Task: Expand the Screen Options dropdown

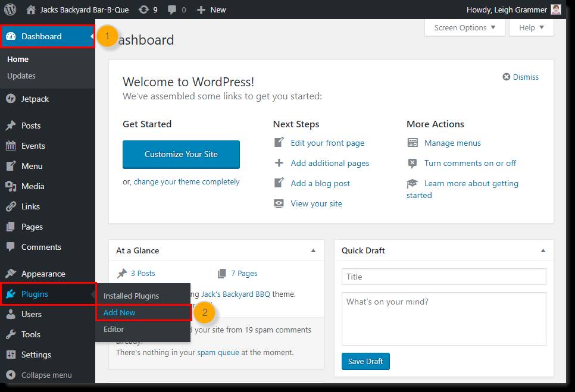Action: (465, 27)
